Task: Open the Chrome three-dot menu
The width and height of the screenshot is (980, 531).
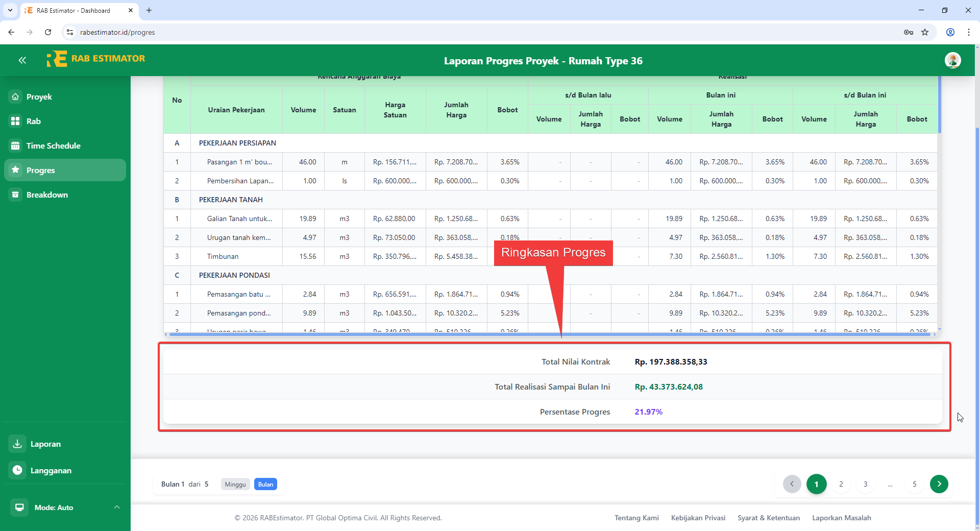Action: pyautogui.click(x=968, y=32)
